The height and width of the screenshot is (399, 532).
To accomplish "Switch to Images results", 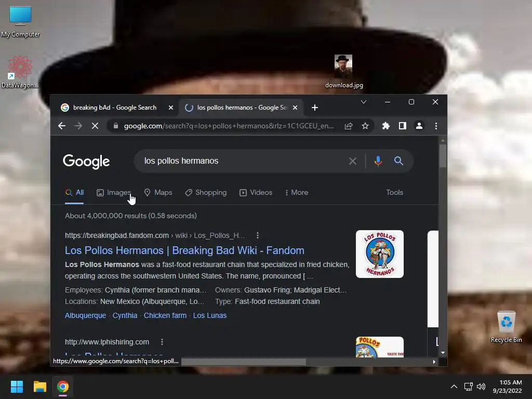I will coord(114,192).
